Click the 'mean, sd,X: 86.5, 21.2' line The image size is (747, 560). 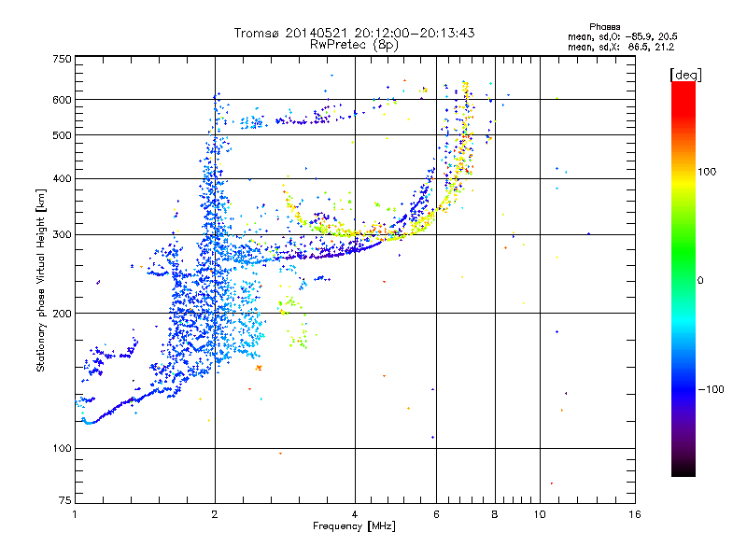621,47
